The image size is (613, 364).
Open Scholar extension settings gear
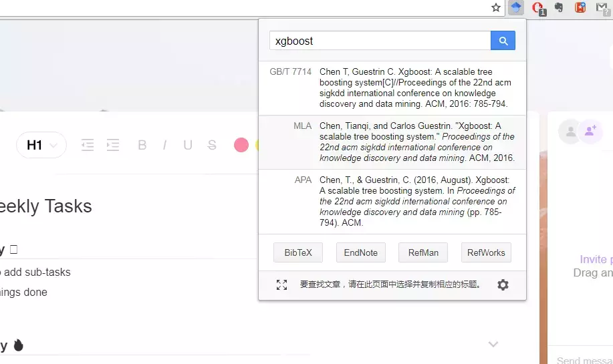pos(503,285)
